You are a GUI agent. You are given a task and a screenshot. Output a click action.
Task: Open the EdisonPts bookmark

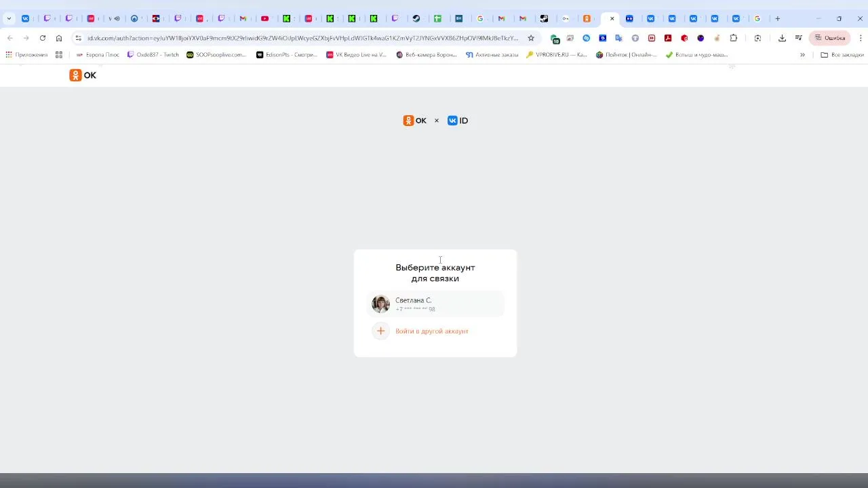pos(287,55)
